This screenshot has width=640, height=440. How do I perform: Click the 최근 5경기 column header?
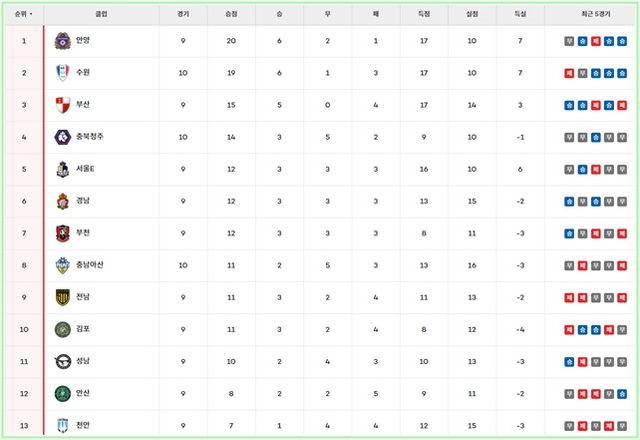pyautogui.click(x=594, y=15)
